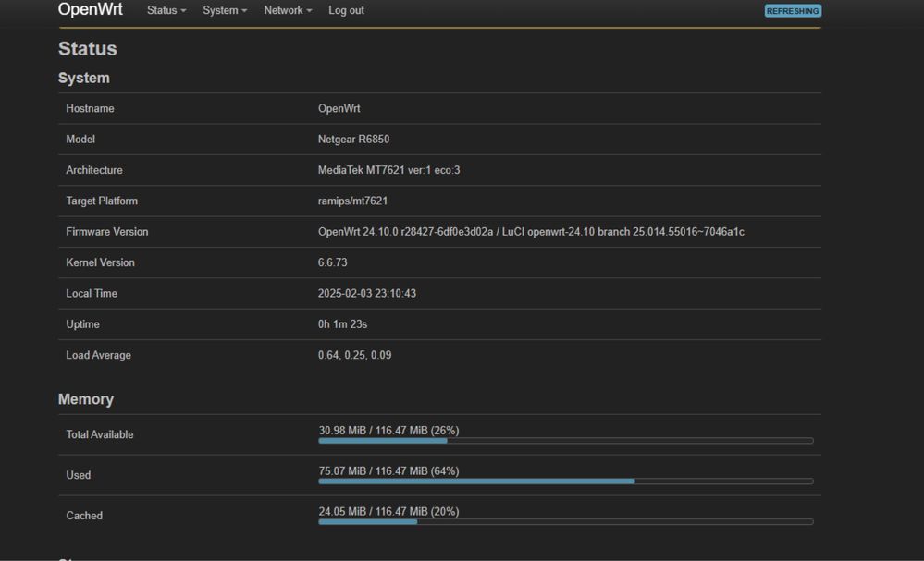Click the Cached memory progress bar
This screenshot has height=561, width=924.
(x=566, y=521)
